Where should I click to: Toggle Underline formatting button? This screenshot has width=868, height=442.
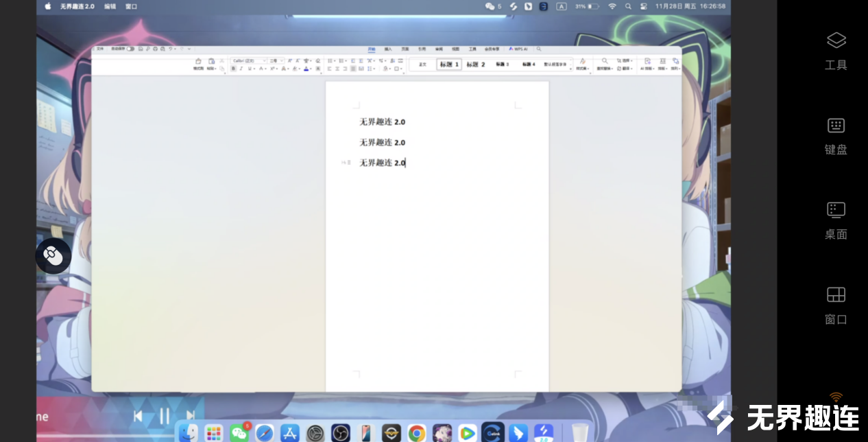tap(250, 69)
